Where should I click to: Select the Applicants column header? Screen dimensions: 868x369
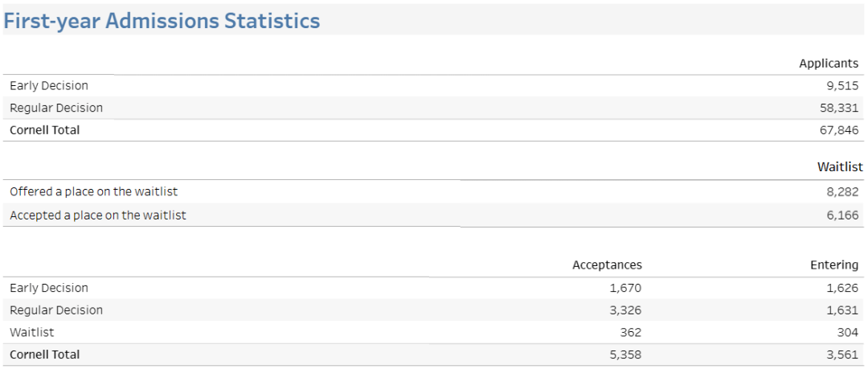tap(829, 64)
